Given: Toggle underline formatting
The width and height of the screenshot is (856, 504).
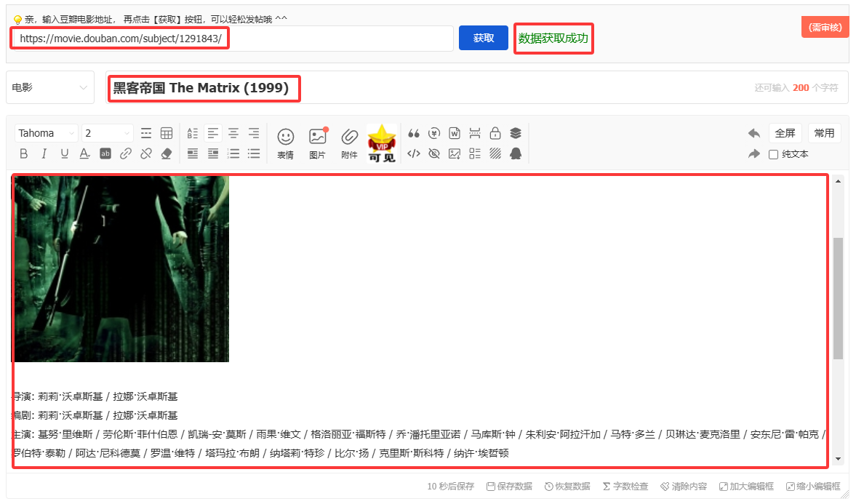Looking at the screenshot, I should pos(65,154).
